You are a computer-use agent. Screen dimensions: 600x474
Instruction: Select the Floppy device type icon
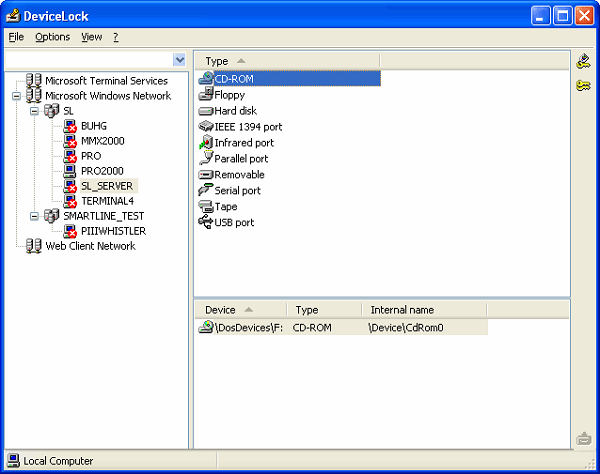pyautogui.click(x=206, y=95)
